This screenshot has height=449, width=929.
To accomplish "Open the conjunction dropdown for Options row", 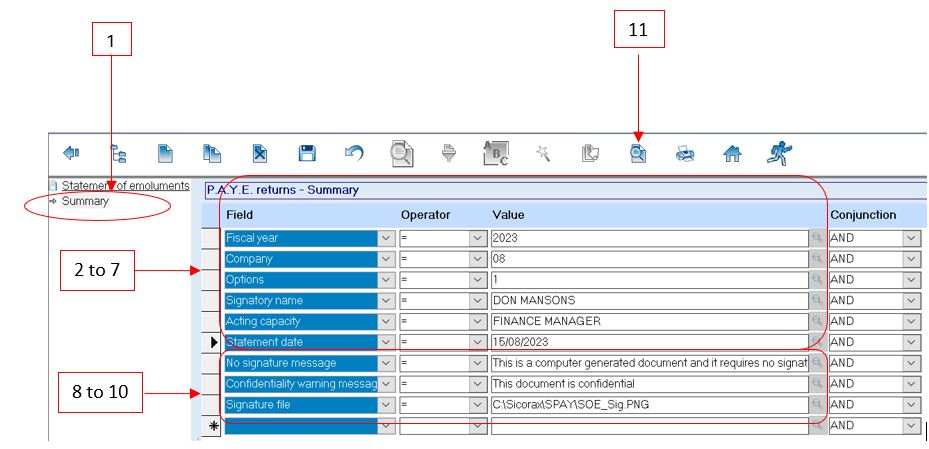I will [910, 280].
